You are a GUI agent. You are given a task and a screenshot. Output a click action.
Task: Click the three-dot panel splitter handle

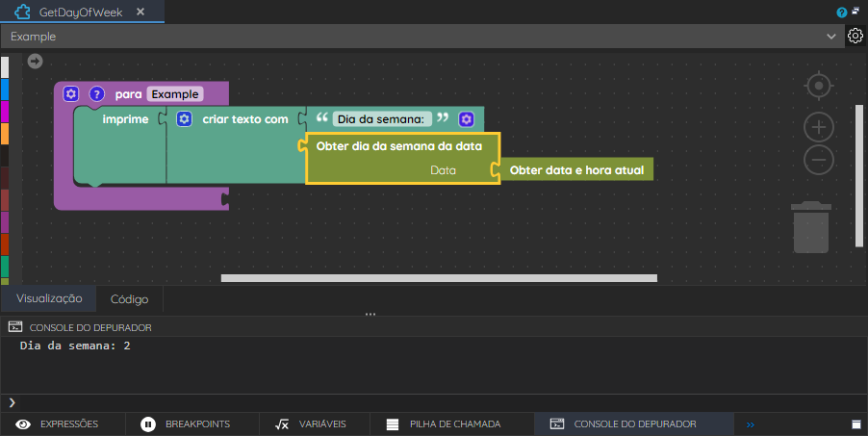tap(370, 314)
